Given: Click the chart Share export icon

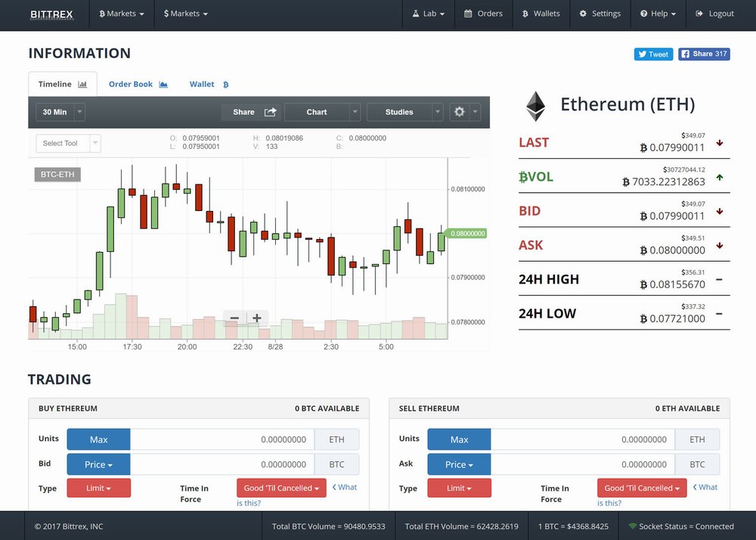Looking at the screenshot, I should tap(270, 112).
